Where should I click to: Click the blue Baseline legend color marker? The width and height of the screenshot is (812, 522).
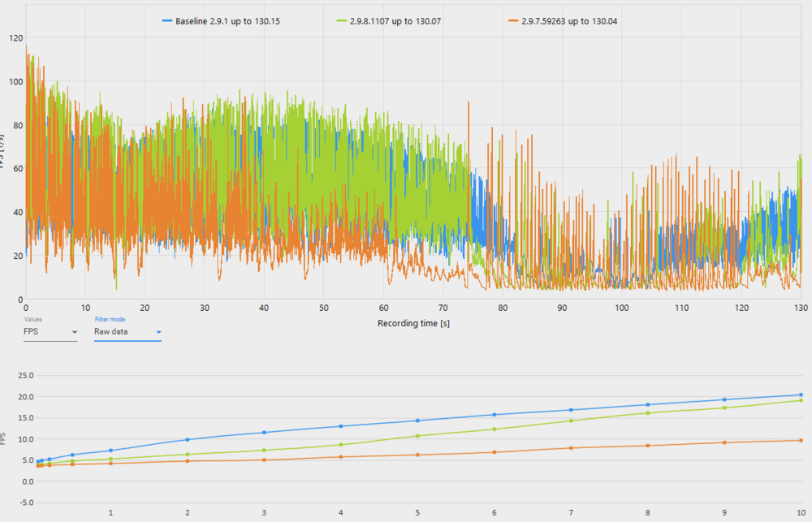click(166, 21)
